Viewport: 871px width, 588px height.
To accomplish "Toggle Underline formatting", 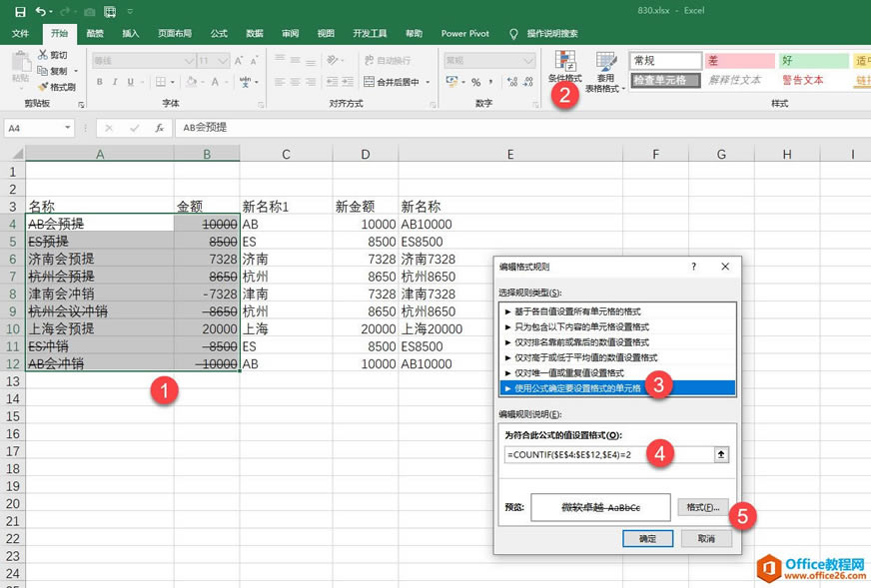I will click(131, 82).
